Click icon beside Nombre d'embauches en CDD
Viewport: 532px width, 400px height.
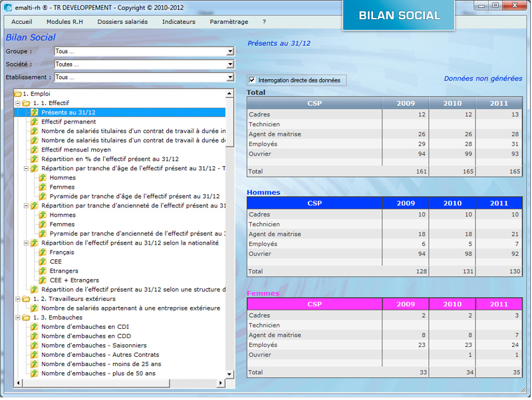[x=35, y=336]
